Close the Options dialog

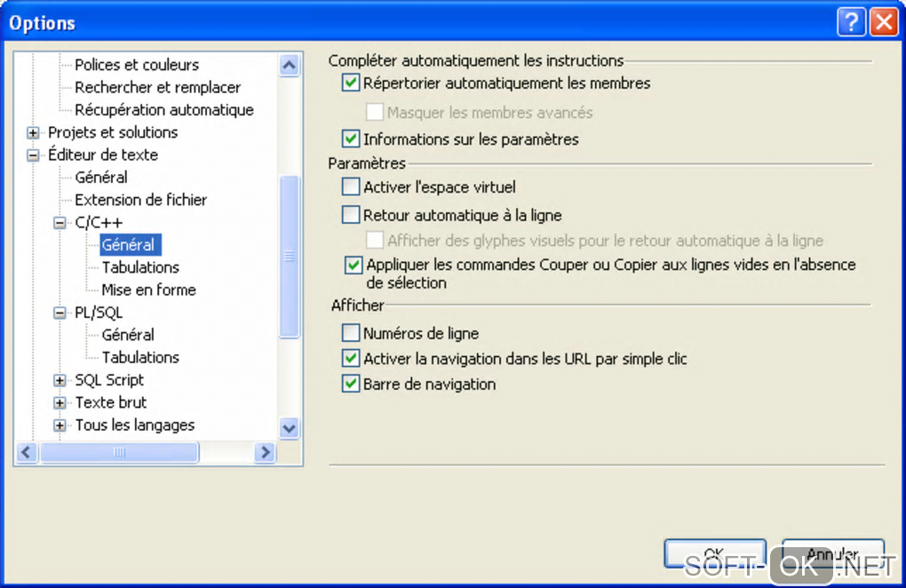click(883, 22)
